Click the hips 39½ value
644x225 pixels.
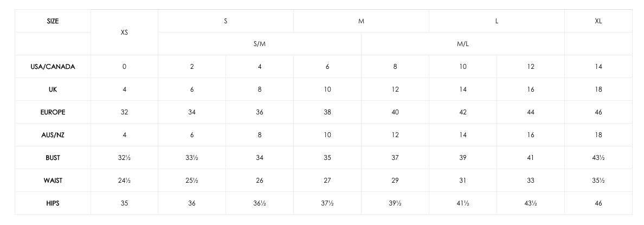pos(395,203)
